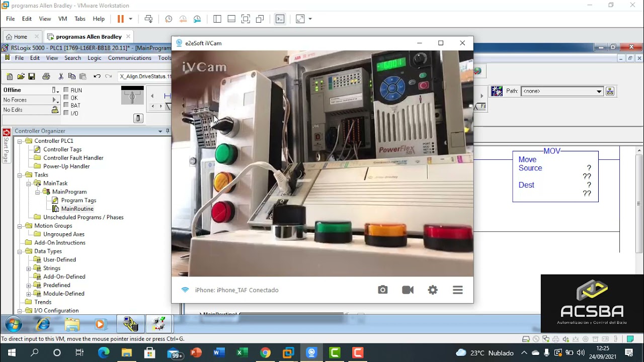The height and width of the screenshot is (362, 644).
Task: Pin the Controller Organizer panel
Action: (168, 131)
